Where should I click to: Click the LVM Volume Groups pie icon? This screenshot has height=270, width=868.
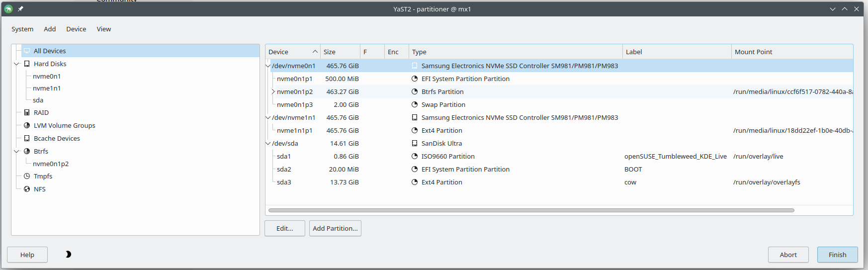click(x=27, y=125)
